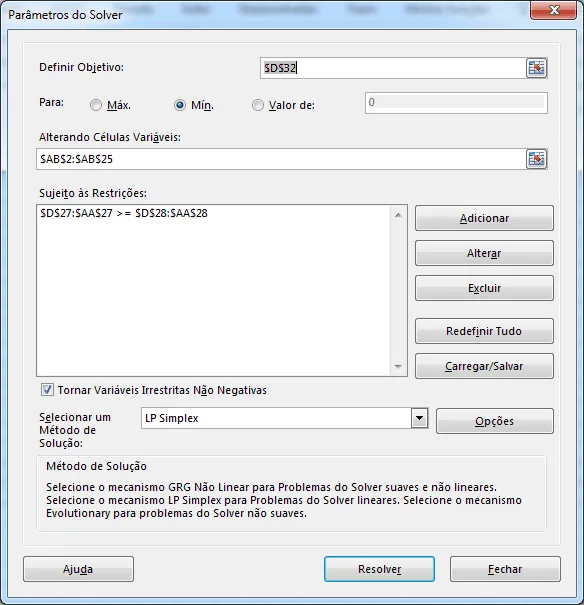584x605 pixels.
Task: Click LP Simplex method combo box text
Action: [172, 418]
